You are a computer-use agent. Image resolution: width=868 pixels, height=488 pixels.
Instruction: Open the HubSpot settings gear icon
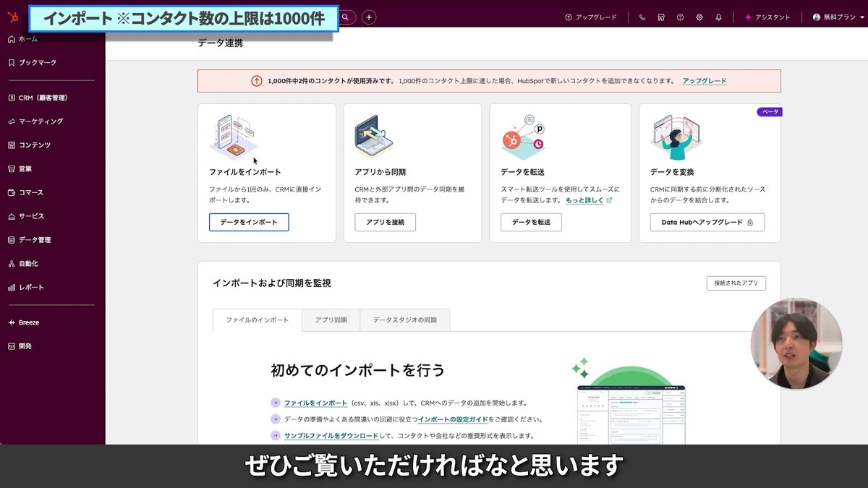[x=699, y=16]
